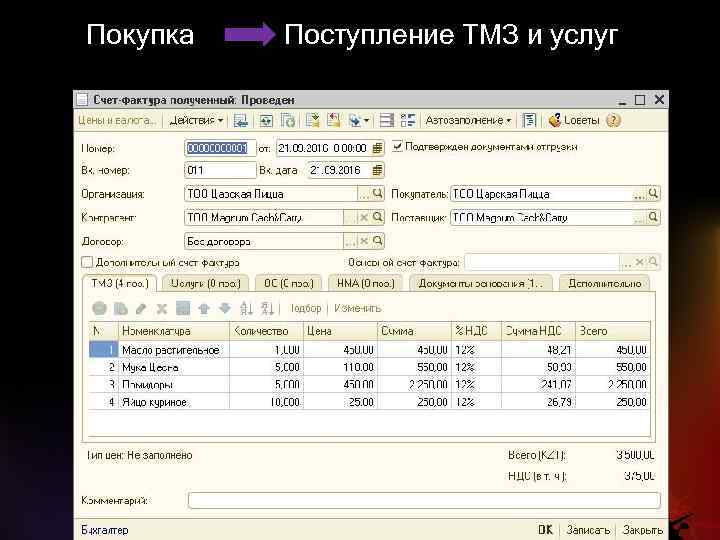Screen dimensions: 720x540
Task: Open the Действия dropdown menu
Action: (196, 120)
